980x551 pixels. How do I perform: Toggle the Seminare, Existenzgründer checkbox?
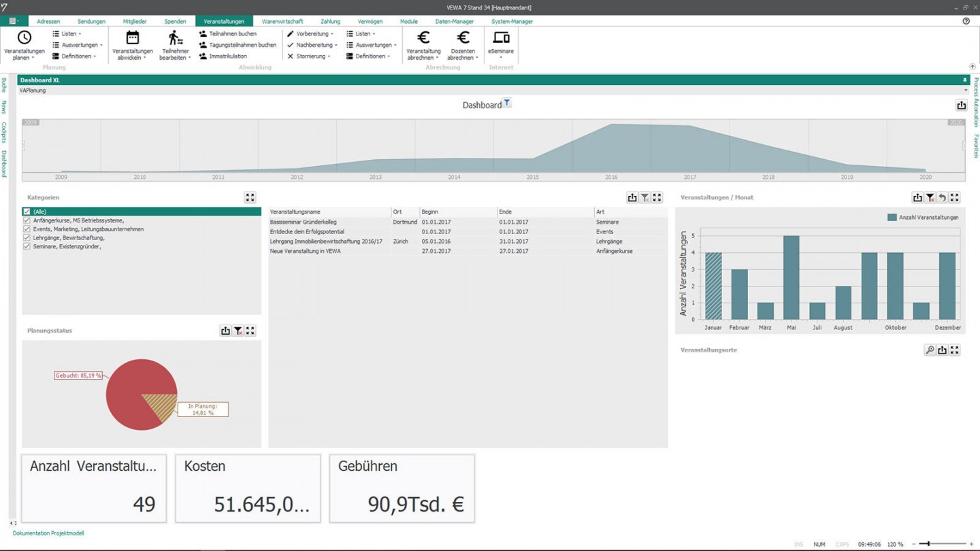[27, 246]
